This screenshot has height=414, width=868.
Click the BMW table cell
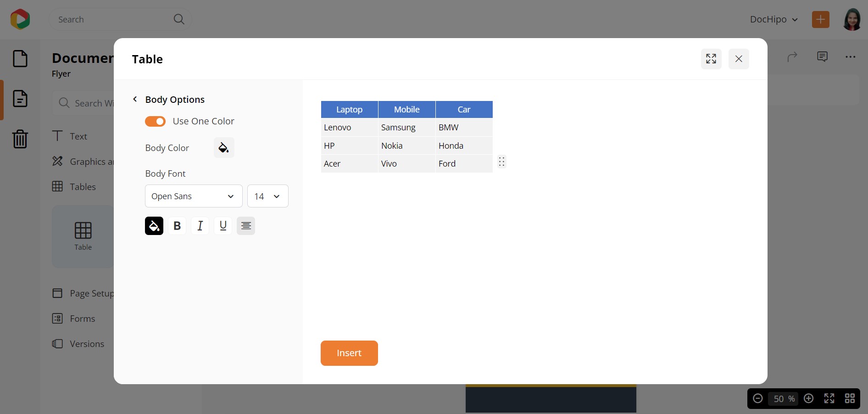tap(464, 127)
